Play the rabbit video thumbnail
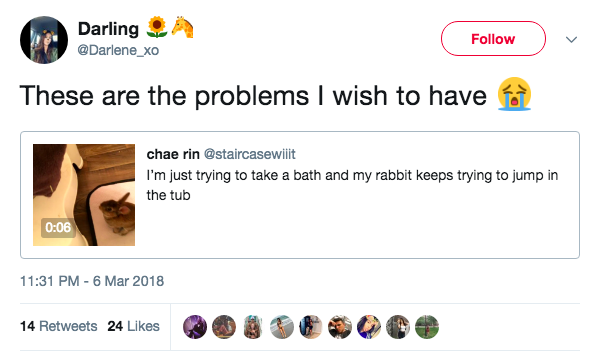Screen dimensions: 613x364 84,195
